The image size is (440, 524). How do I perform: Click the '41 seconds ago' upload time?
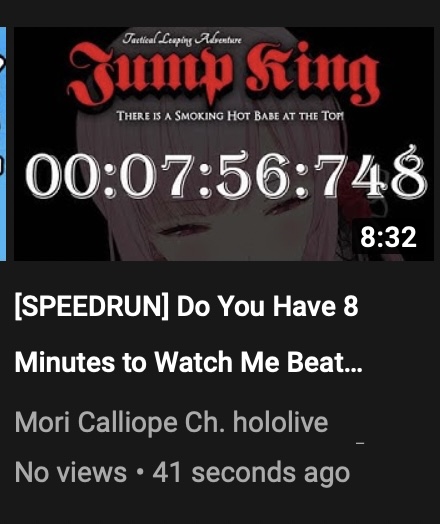(251, 473)
